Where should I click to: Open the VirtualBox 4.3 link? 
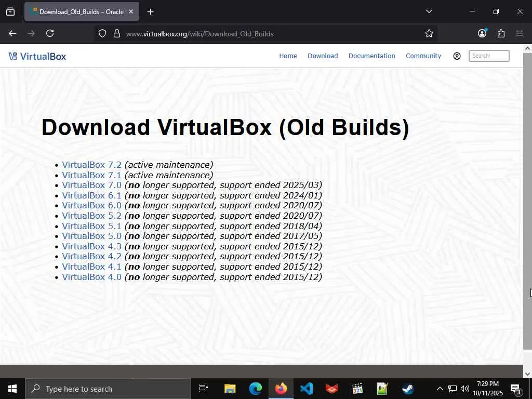coord(91,246)
